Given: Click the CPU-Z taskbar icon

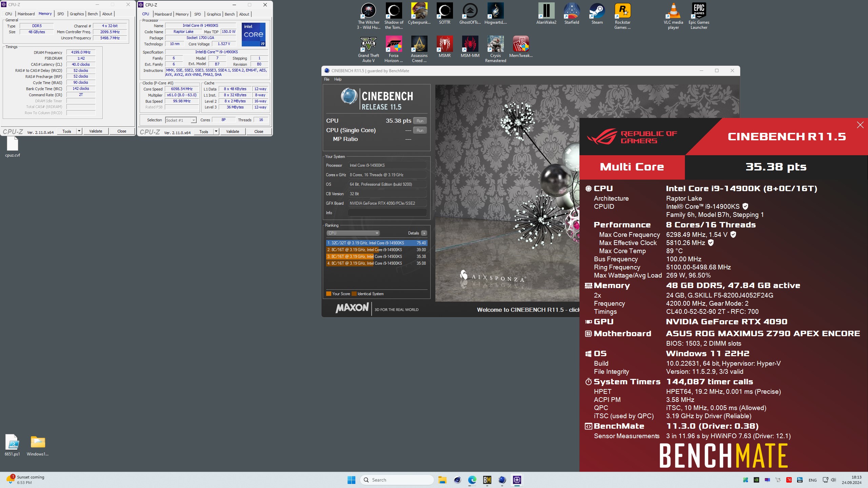Looking at the screenshot, I should (517, 480).
